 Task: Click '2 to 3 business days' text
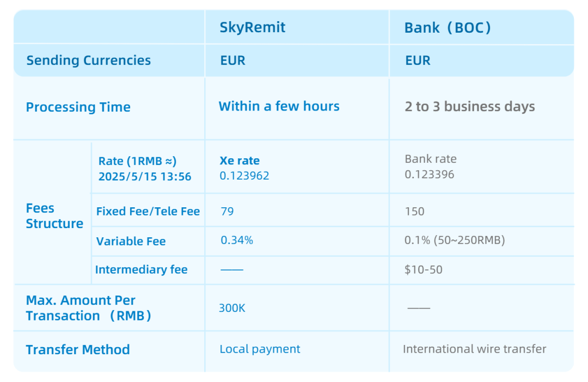(x=470, y=107)
